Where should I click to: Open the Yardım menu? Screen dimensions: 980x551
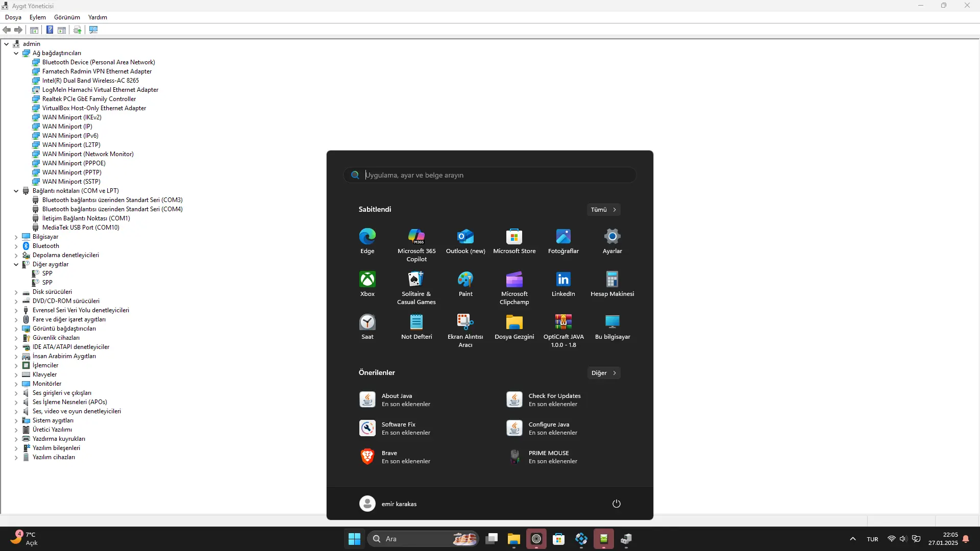pos(97,17)
